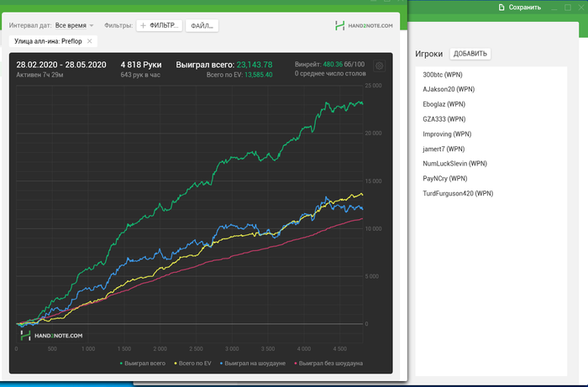Click the '643 рук в час' label

click(x=140, y=75)
